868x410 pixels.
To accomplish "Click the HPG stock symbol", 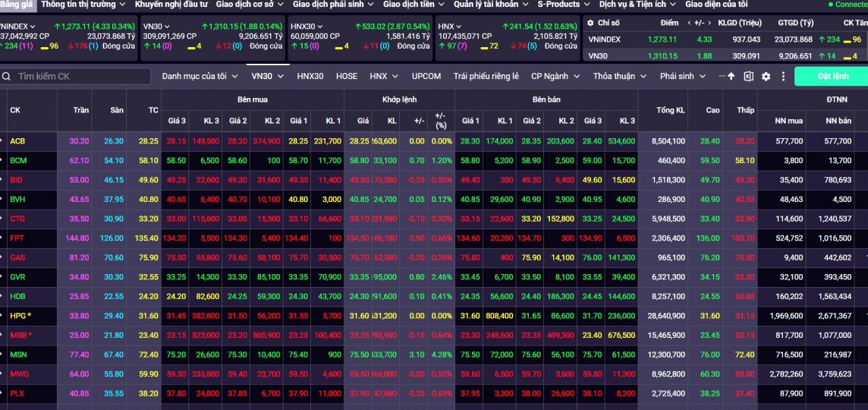I will (x=17, y=315).
